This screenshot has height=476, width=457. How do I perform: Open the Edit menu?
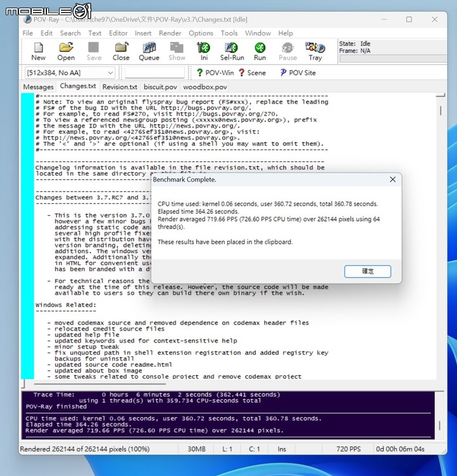(46, 33)
